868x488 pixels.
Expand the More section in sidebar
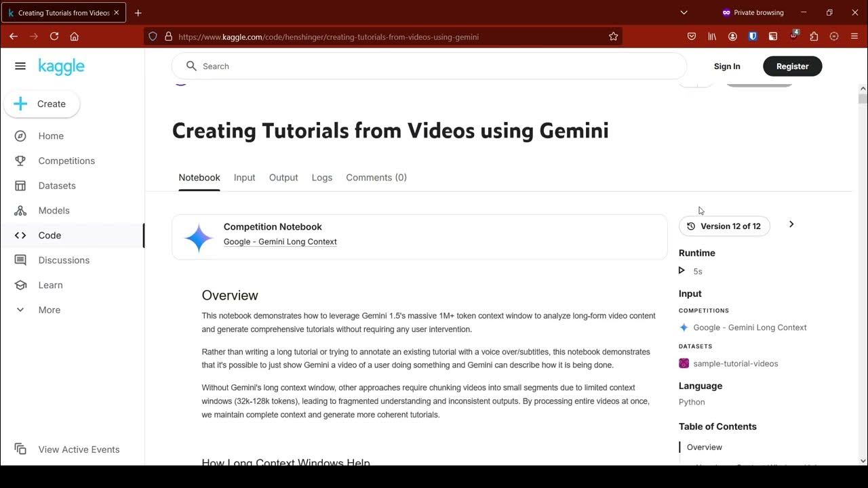coord(49,310)
